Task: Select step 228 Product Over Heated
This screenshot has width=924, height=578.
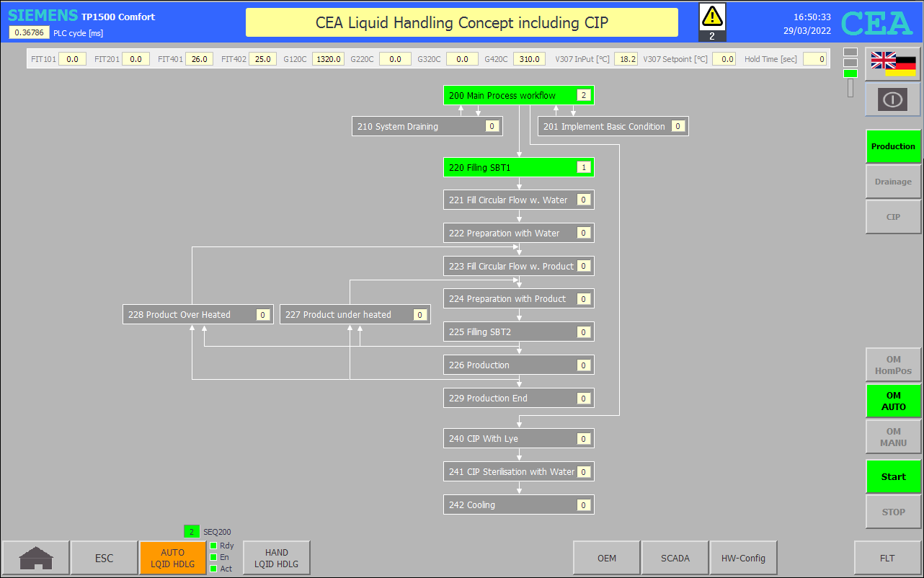Action: pyautogui.click(x=198, y=314)
